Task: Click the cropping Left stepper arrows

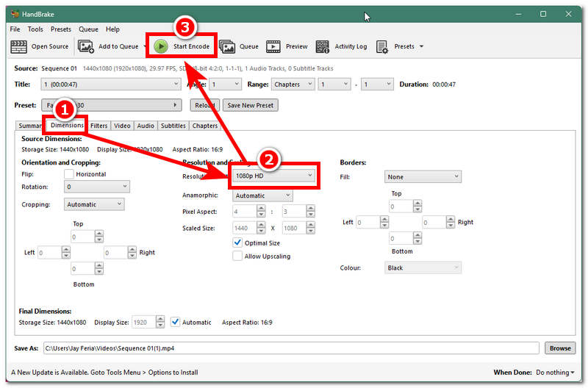Action: coord(66,252)
